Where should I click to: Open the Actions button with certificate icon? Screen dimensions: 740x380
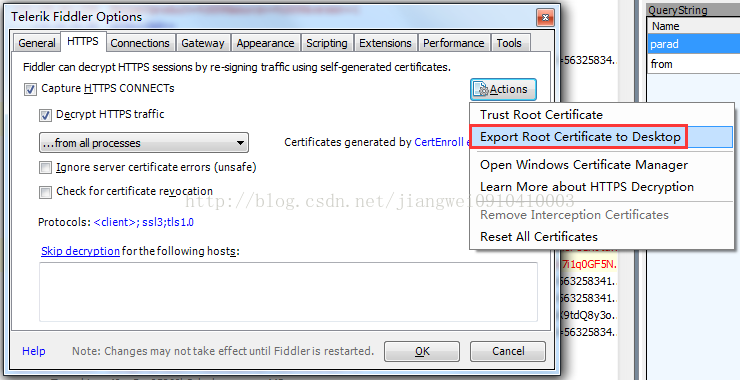[x=503, y=89]
